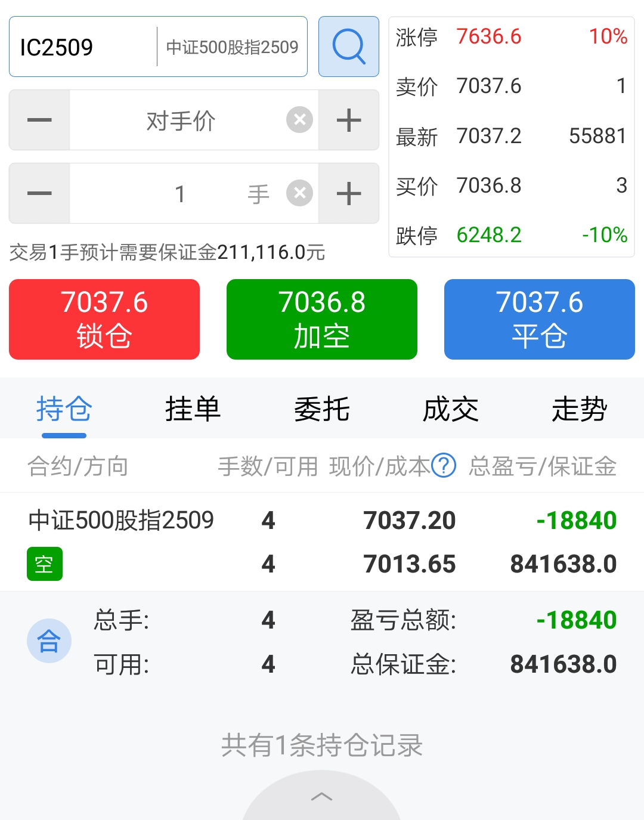Tap the 卖价 7037.6 quote
Screen dimensions: 644x820
tap(489, 86)
